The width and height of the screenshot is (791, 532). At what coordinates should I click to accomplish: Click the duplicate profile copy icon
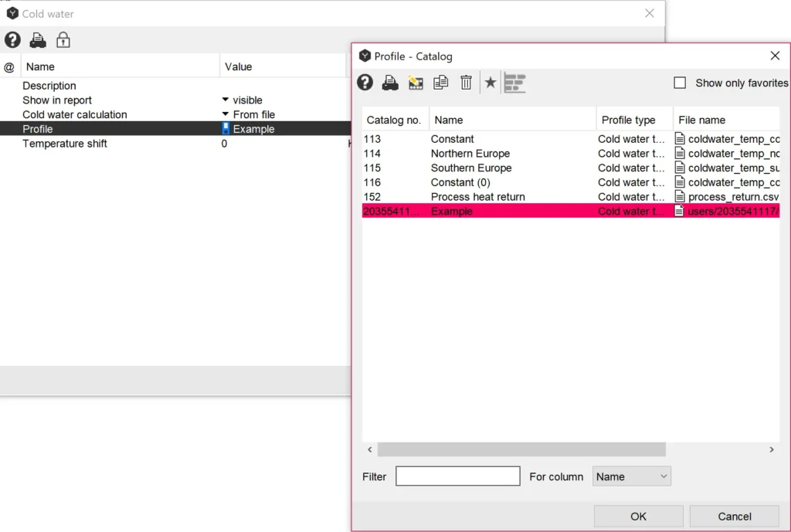click(x=440, y=83)
